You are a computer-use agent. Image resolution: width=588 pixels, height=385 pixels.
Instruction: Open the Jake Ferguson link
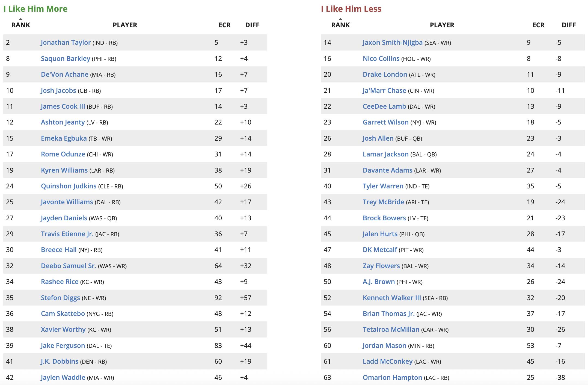[63, 345]
